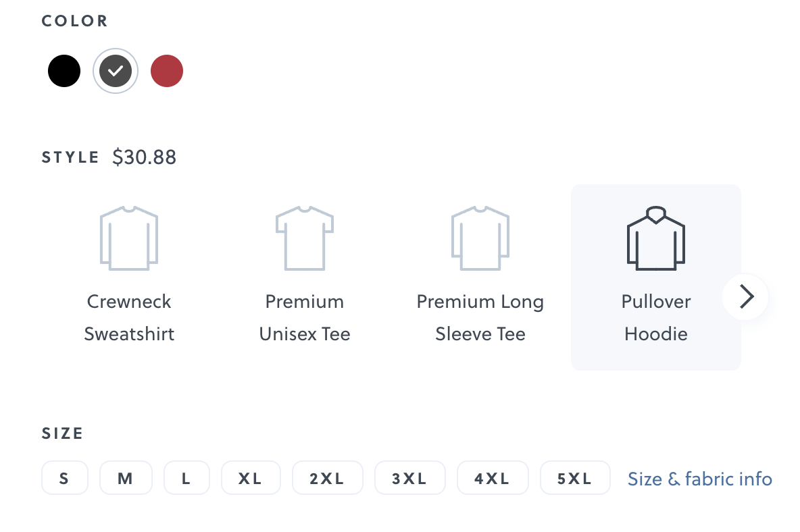
Task: Pick the Premium Long Sleeve Tee icon
Action: click(480, 238)
